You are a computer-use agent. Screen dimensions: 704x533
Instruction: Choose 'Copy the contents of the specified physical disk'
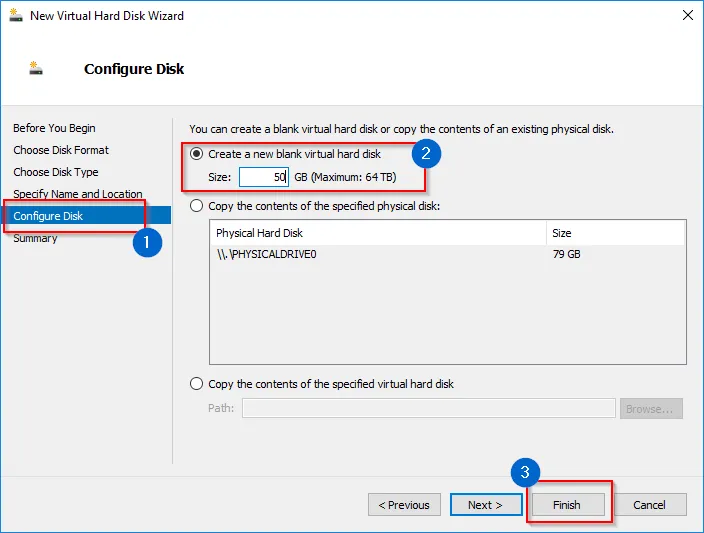coord(196,206)
